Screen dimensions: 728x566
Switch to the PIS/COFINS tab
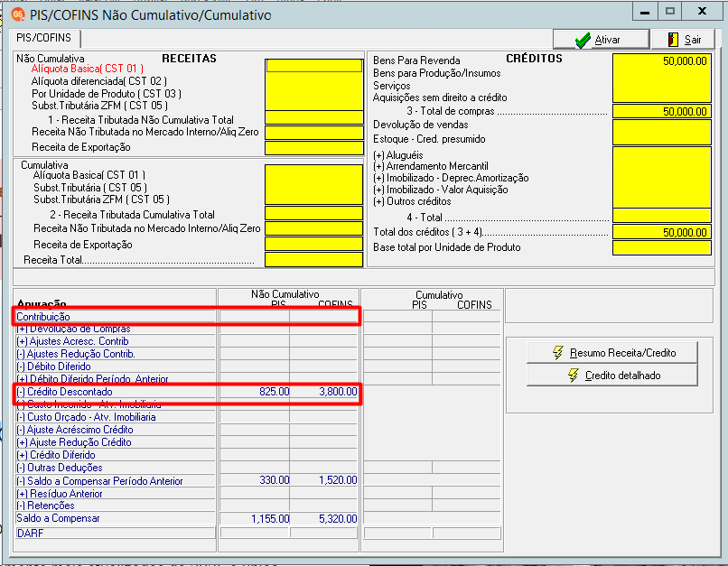pos(44,38)
